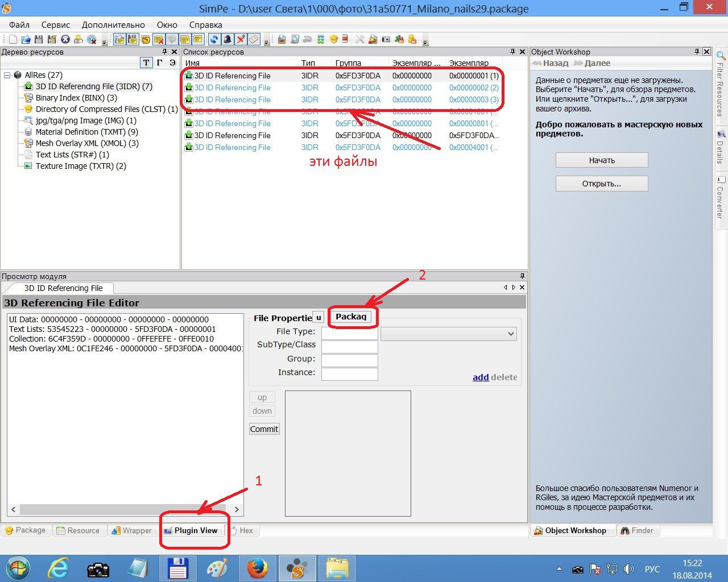
Task: Toggle the T tree view mode
Action: 146,63
